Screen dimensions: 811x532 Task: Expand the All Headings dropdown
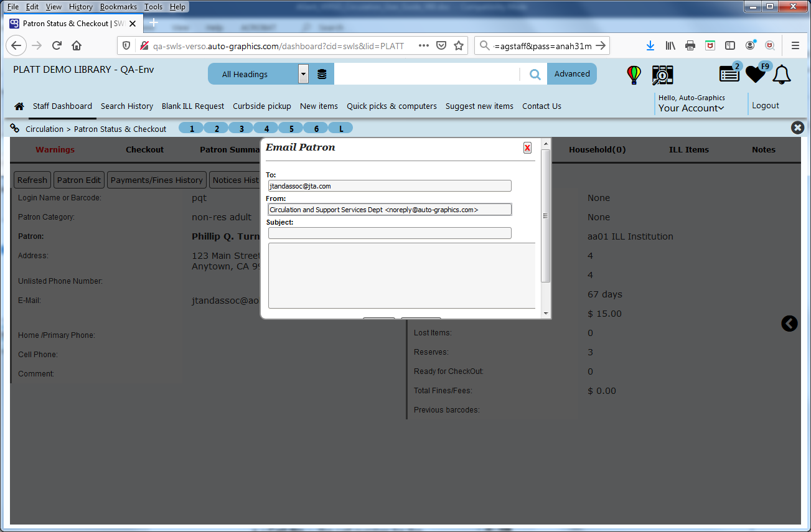pyautogui.click(x=303, y=74)
